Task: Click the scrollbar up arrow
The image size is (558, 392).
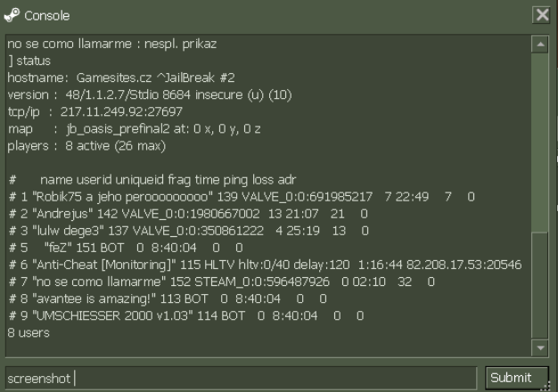Action: [538, 42]
